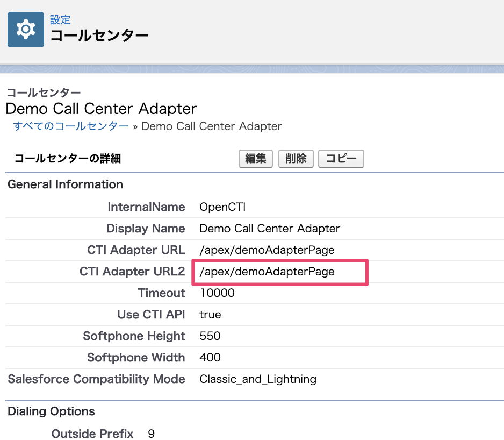Image resolution: width=504 pixels, height=440 pixels.
Task: Click the Use CTI API value true
Action: pyautogui.click(x=210, y=314)
